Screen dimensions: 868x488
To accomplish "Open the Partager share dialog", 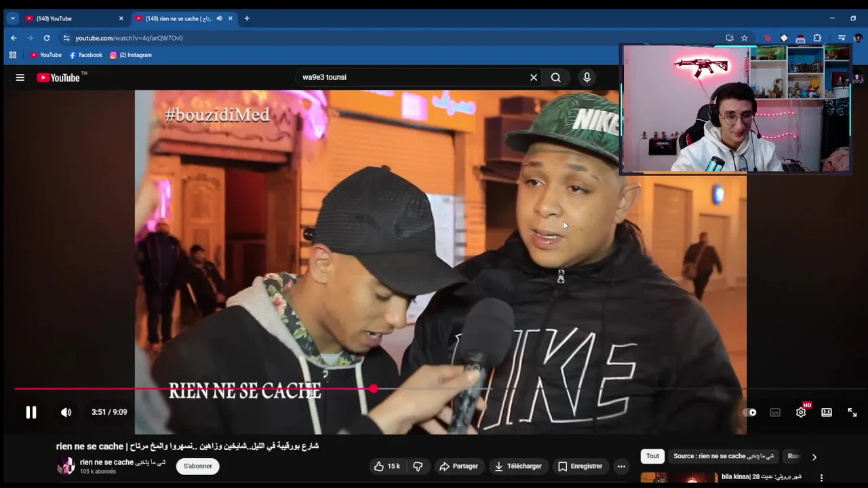I will 458,466.
